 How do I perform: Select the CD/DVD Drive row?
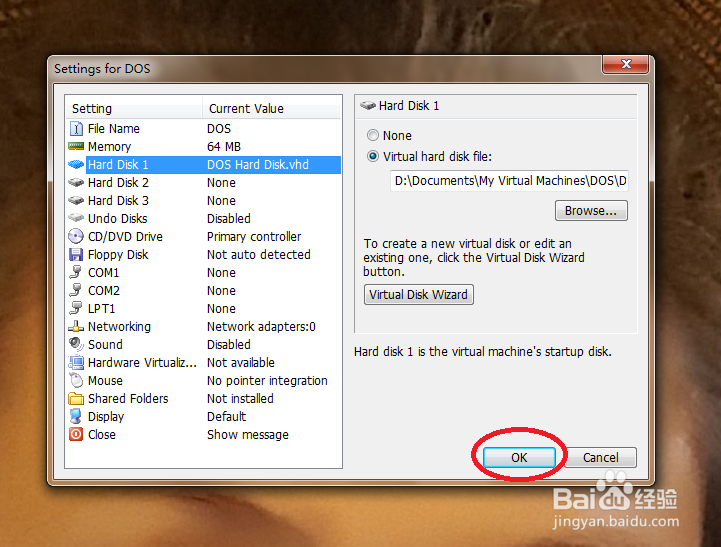pos(204,236)
